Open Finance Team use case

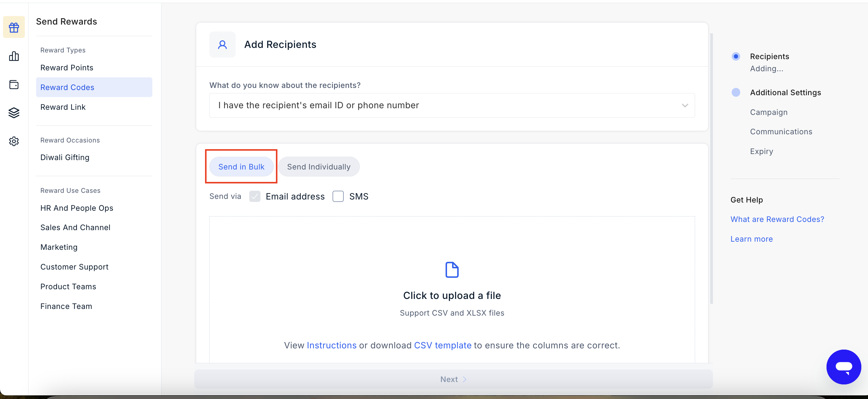pos(66,306)
